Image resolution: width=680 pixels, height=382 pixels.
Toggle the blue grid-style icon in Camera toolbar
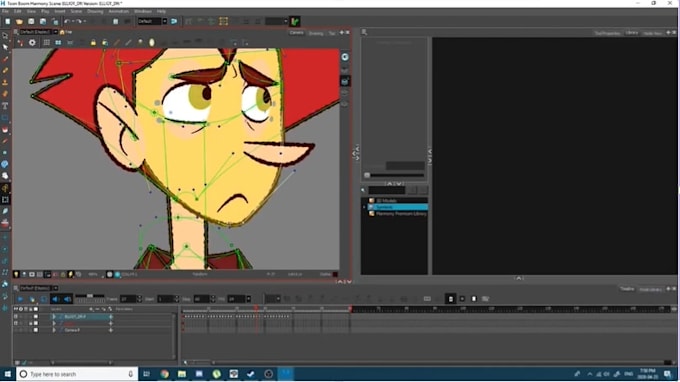(x=58, y=42)
